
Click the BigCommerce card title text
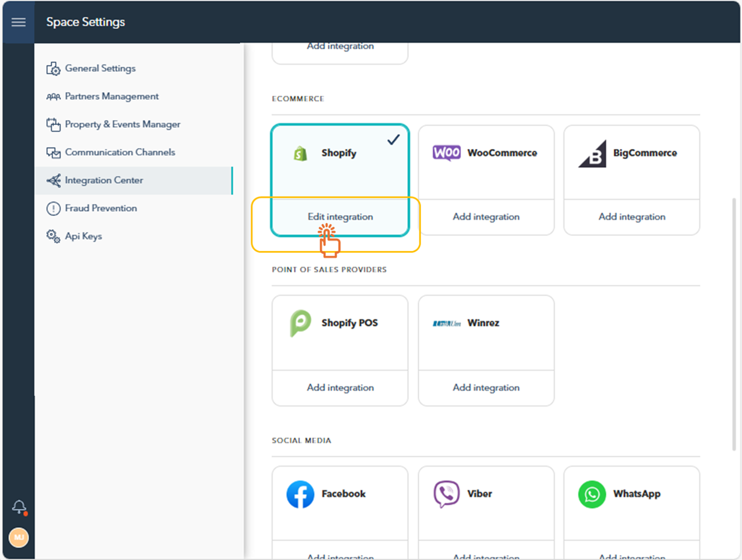click(645, 153)
